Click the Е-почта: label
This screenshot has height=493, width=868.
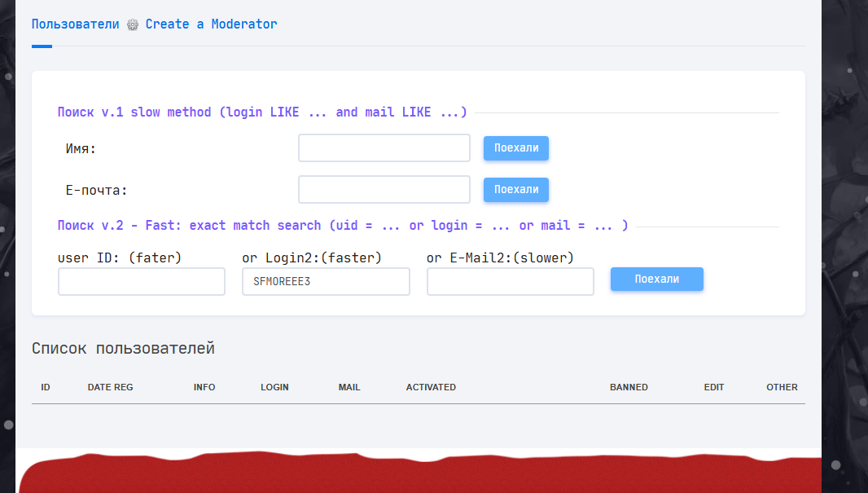pos(96,190)
